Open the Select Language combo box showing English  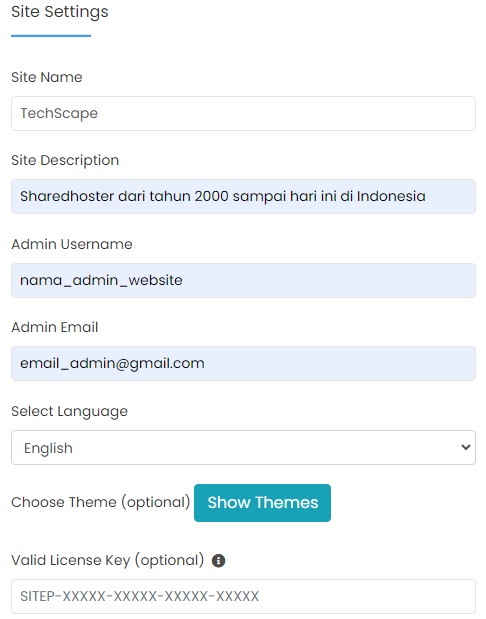pyautogui.click(x=243, y=447)
